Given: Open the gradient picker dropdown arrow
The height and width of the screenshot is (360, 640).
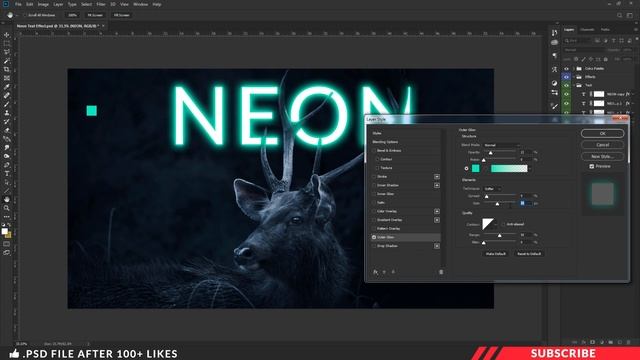Looking at the screenshot, I should click(530, 168).
